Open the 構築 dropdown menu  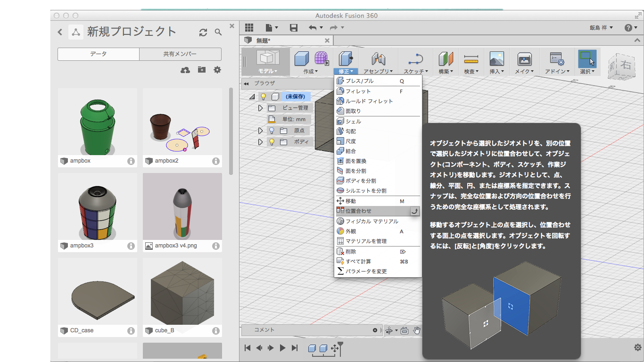(446, 72)
